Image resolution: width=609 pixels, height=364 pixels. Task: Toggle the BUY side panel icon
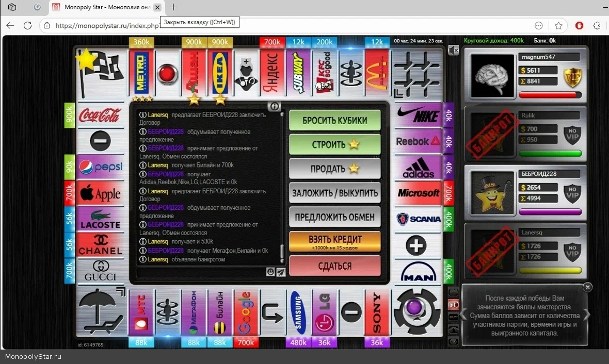454,318
